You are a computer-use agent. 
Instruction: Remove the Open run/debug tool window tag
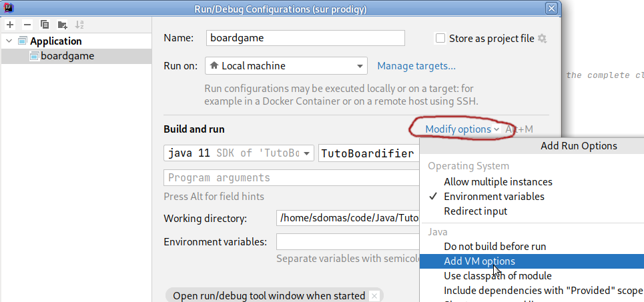click(x=374, y=295)
